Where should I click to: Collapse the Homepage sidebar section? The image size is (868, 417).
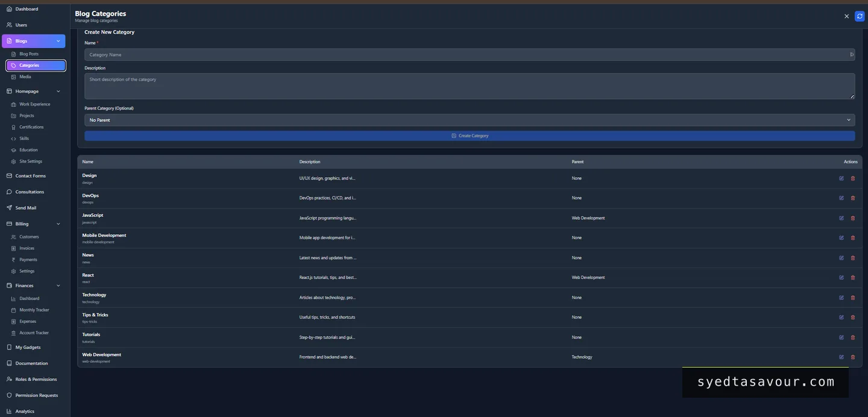pyautogui.click(x=58, y=92)
